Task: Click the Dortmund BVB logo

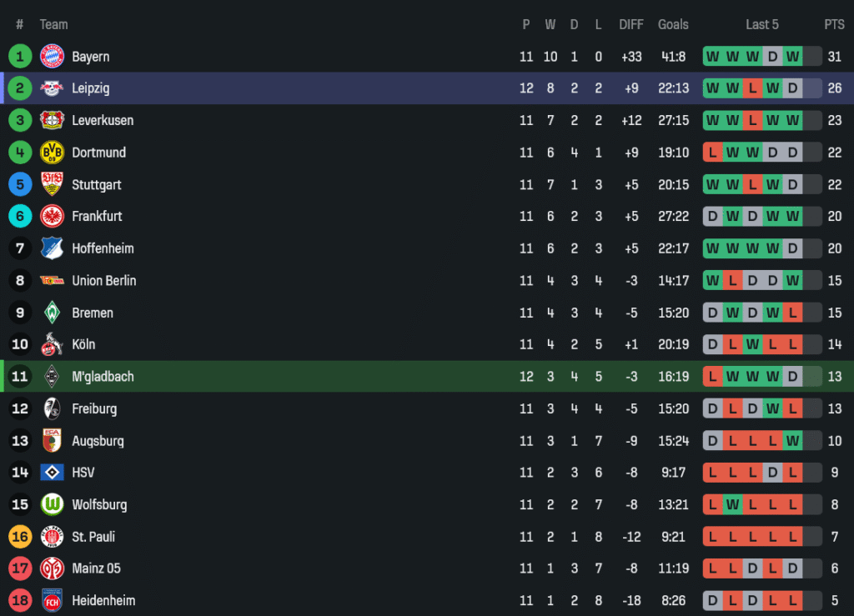Action: click(53, 153)
